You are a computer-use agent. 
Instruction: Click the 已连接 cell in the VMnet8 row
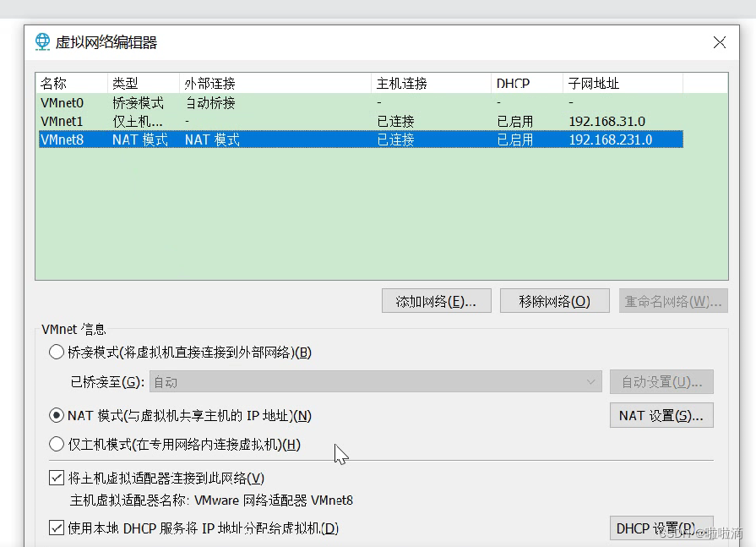tap(395, 139)
